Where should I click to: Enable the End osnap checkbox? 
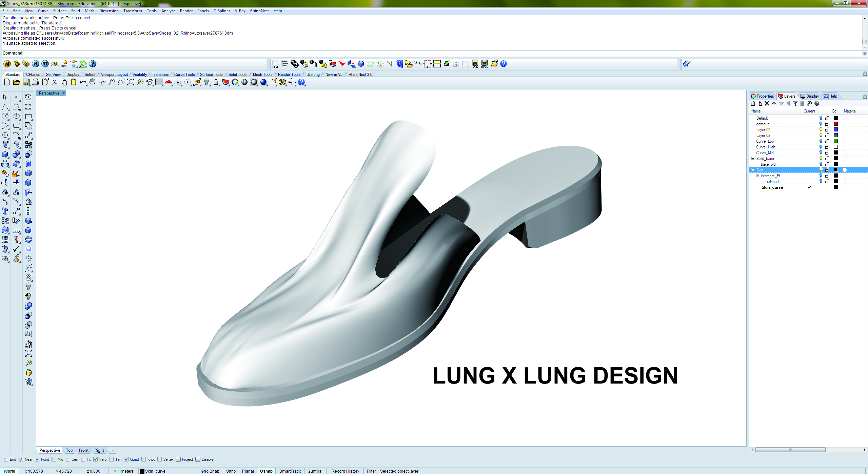coord(6,459)
